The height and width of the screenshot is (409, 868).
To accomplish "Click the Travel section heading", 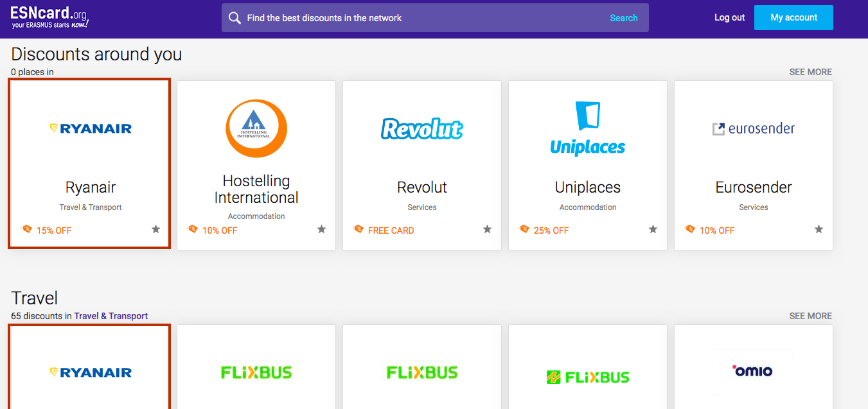I will 35,299.
